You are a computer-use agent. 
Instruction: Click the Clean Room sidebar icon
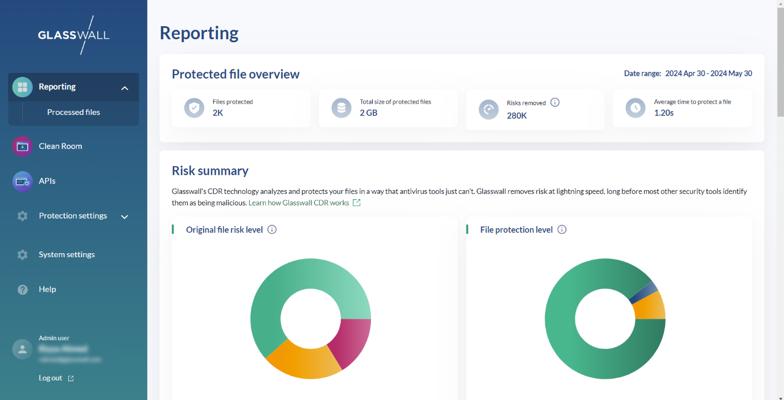point(22,147)
